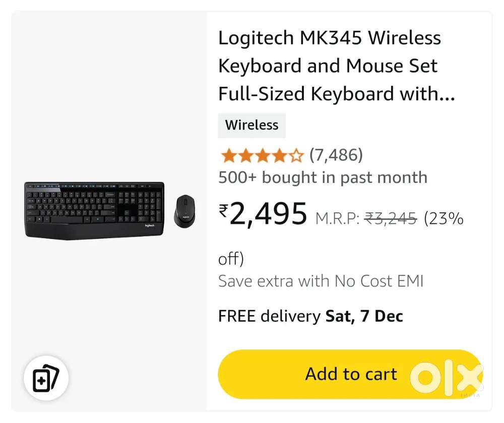The width and height of the screenshot is (504, 423).
Task: Click the rupee symbol before the price
Action: point(223,210)
